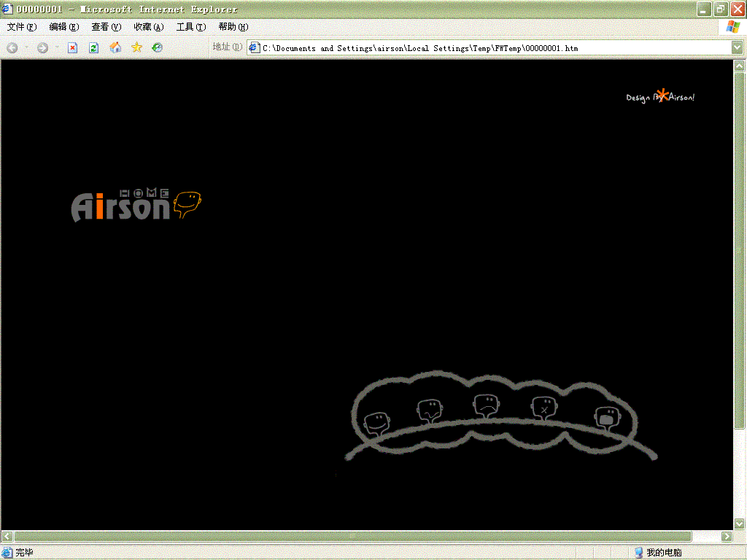747x560 pixels.
Task: Click the smiling face in the cloud
Action: tap(376, 422)
